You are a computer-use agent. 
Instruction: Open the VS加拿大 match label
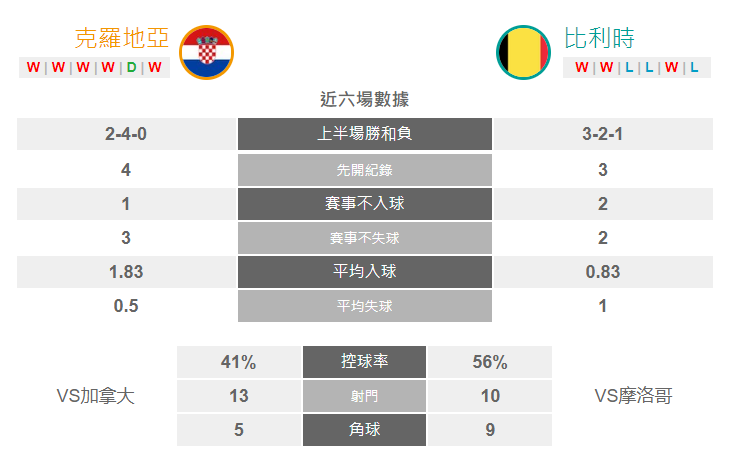[x=96, y=396]
